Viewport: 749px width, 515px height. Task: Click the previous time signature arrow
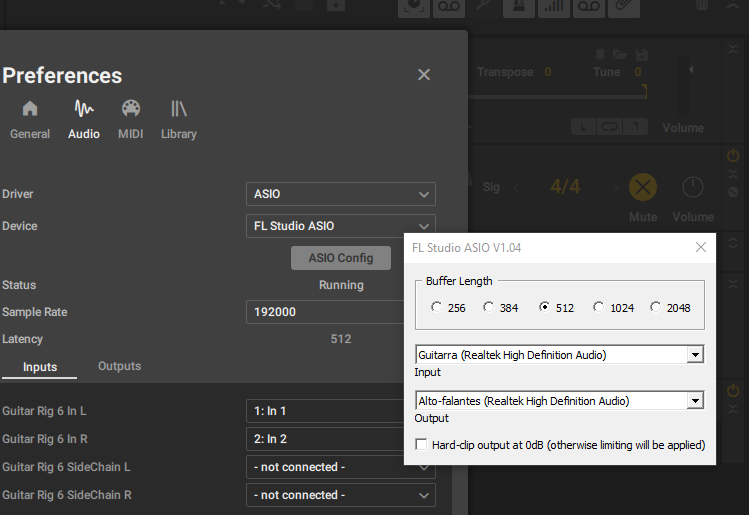click(516, 187)
